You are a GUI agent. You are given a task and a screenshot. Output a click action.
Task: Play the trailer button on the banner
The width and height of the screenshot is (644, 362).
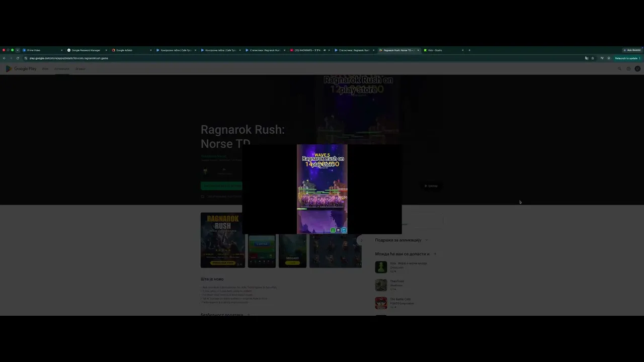pyautogui.click(x=431, y=186)
